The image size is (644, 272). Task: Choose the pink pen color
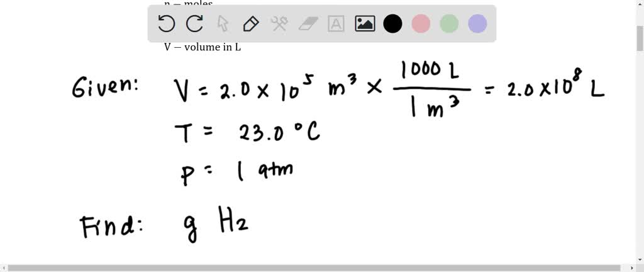(x=421, y=24)
